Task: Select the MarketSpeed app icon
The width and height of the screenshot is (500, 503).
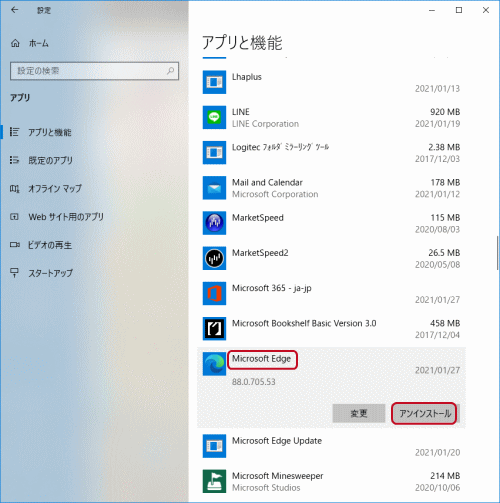Action: click(214, 223)
